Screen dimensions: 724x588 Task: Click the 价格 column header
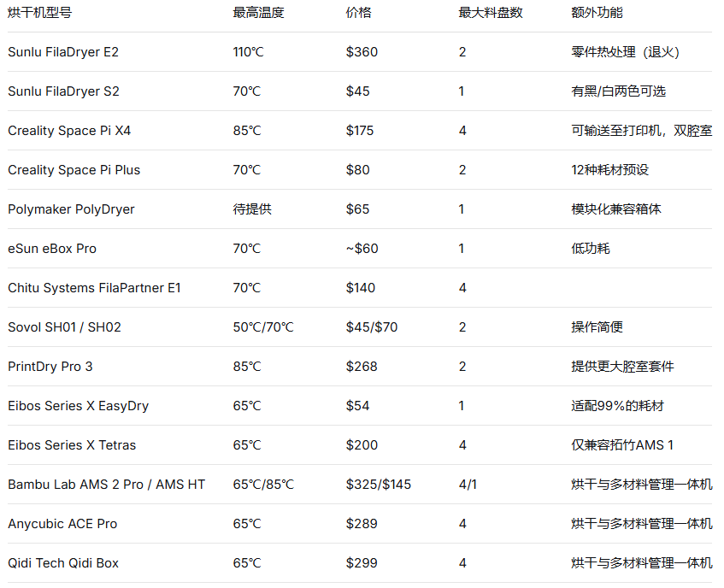click(x=358, y=13)
